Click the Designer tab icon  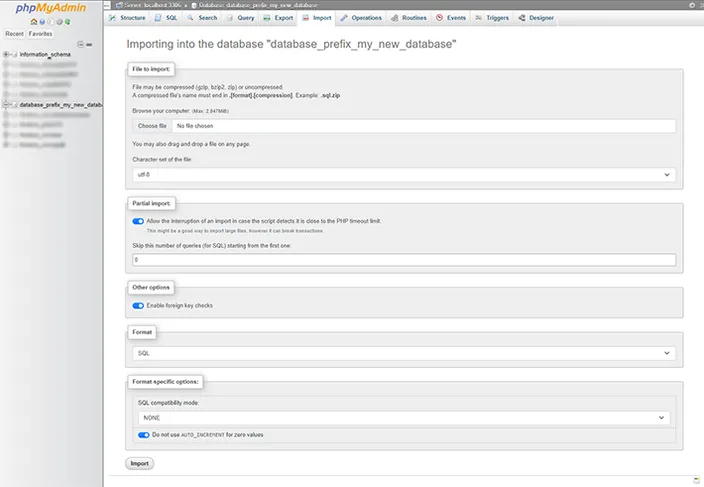522,18
